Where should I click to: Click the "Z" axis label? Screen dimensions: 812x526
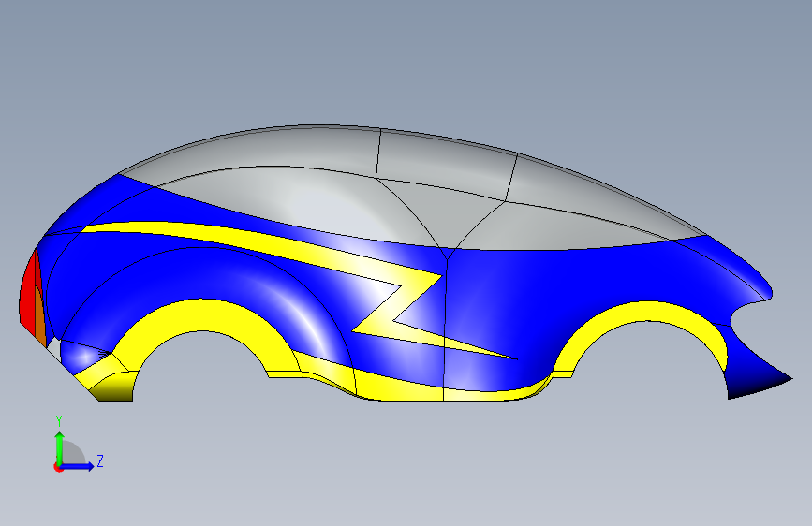click(x=100, y=460)
